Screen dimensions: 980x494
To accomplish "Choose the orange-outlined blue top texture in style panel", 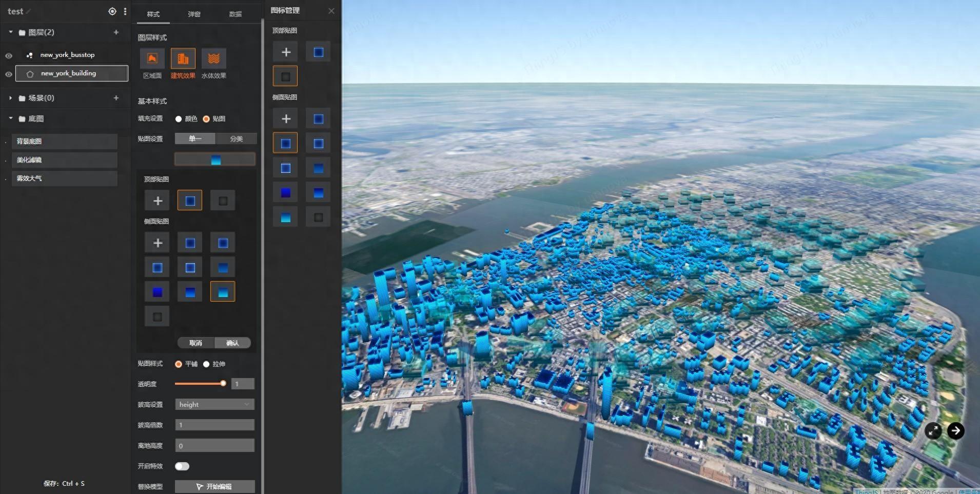I will click(x=190, y=201).
